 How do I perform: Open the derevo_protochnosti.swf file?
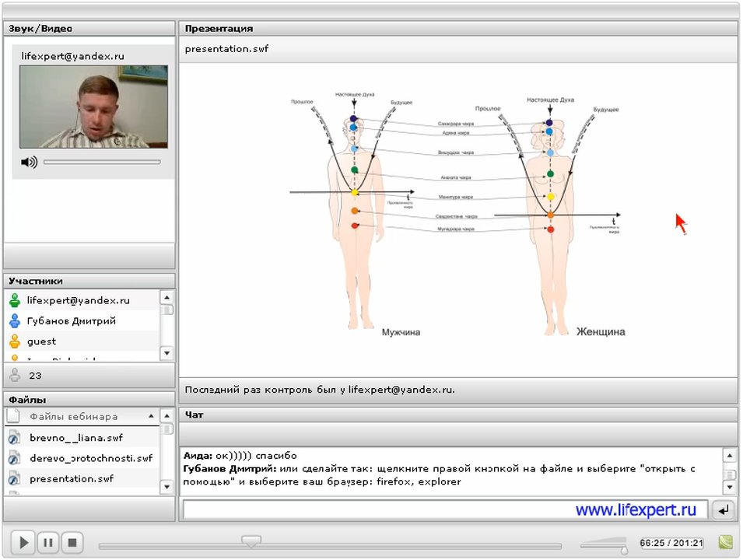pos(91,458)
